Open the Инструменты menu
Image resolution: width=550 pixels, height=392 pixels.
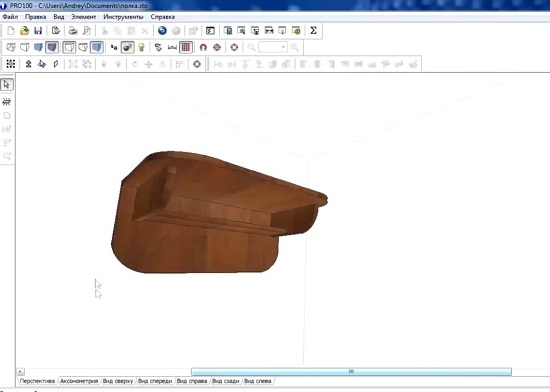pos(123,17)
